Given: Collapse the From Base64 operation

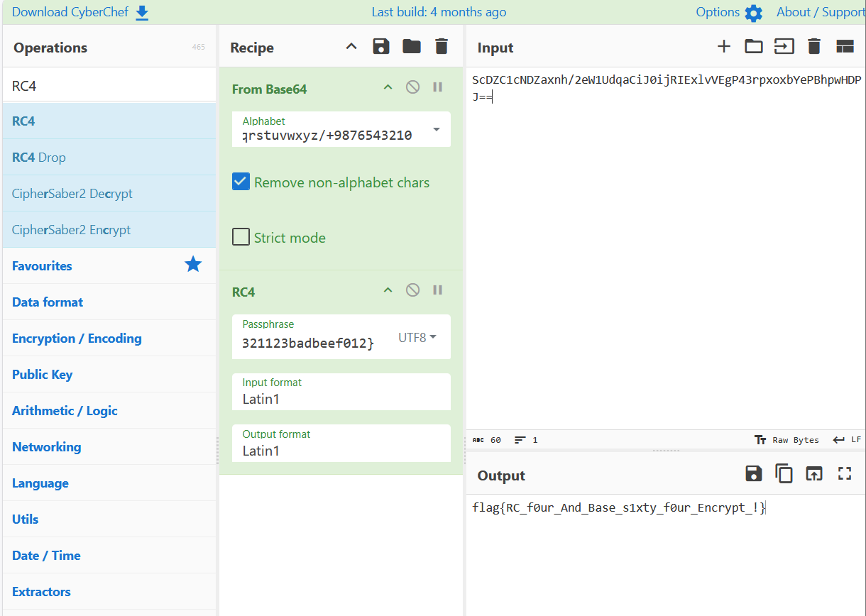Looking at the screenshot, I should [388, 87].
